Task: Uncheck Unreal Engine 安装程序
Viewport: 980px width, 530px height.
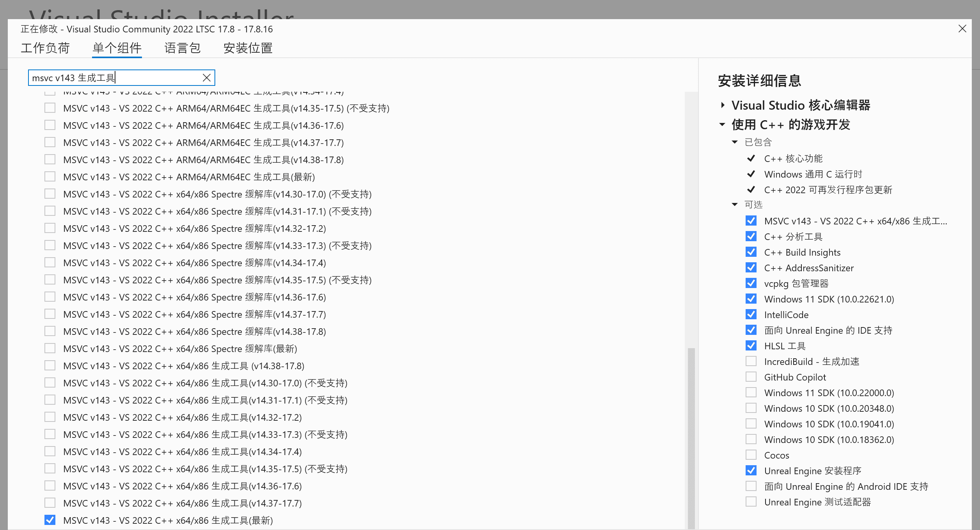Action: (751, 470)
